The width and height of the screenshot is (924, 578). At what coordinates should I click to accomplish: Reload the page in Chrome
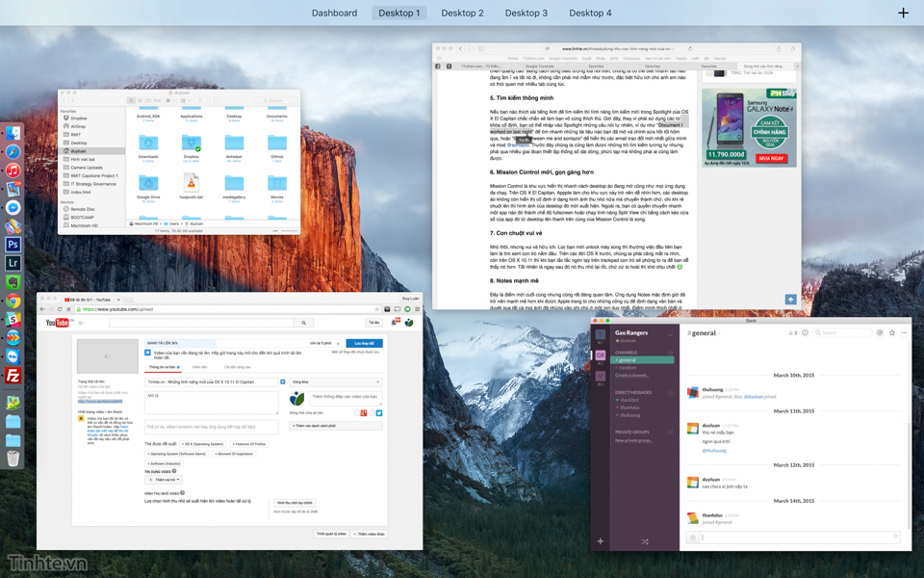pos(60,309)
